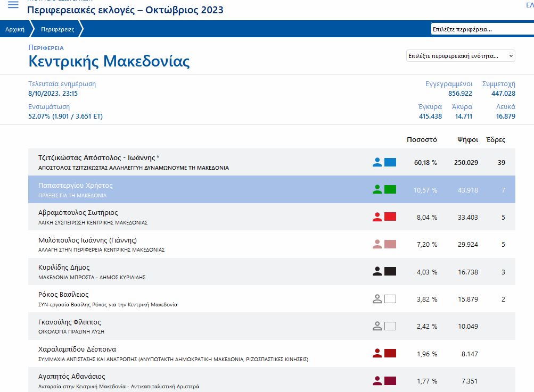Select candidate Παπαστεργίου Χρήστος row

click(76, 186)
